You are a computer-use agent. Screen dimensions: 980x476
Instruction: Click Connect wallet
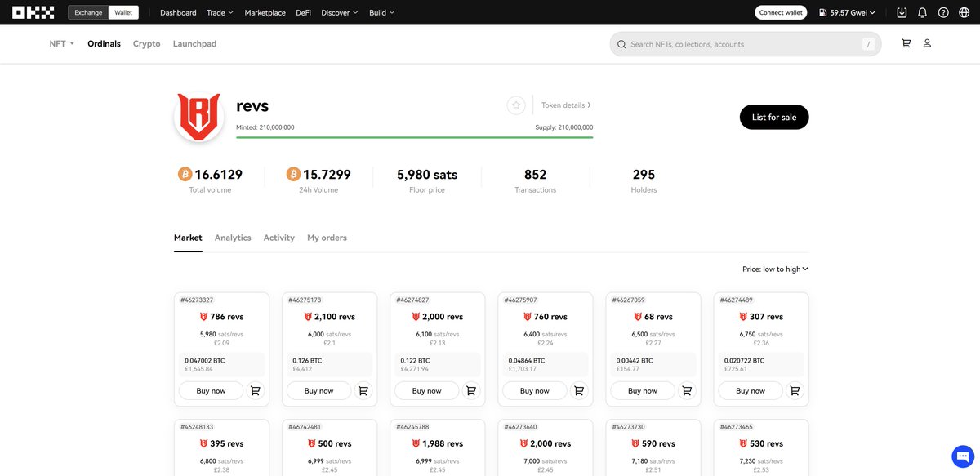[781, 12]
